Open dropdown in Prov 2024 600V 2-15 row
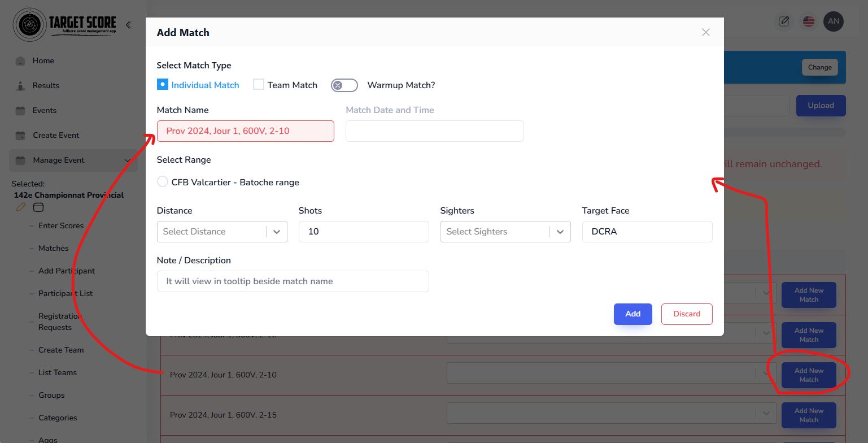Viewport: 868px width, 443px height. pos(766,414)
